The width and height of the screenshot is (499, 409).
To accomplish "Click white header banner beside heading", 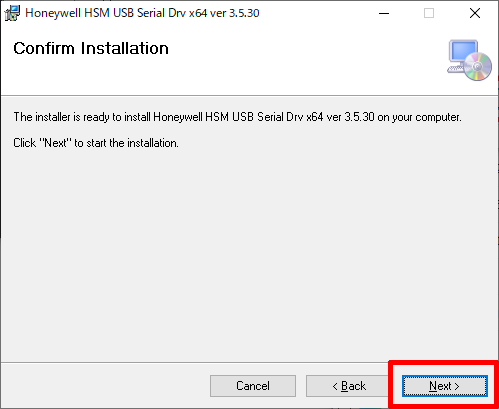I will [300, 60].
